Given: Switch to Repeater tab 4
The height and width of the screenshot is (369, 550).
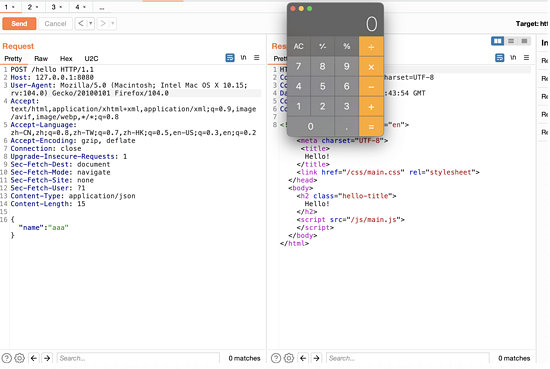Looking at the screenshot, I should [x=80, y=7].
